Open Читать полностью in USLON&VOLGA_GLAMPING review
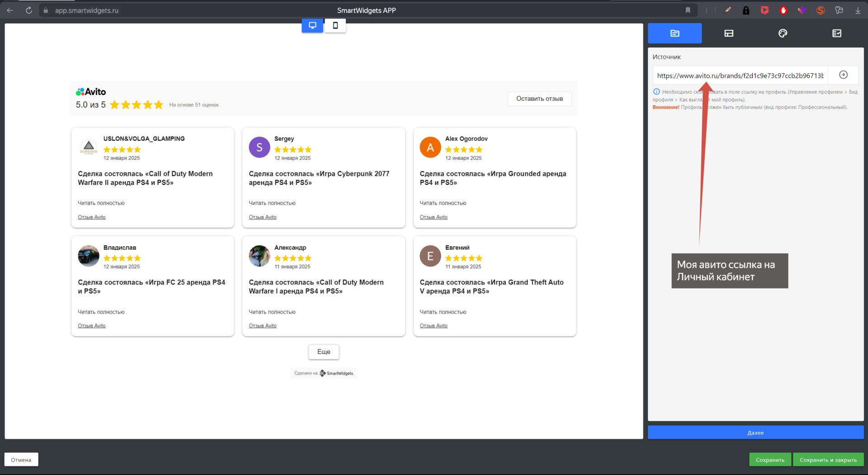 click(101, 203)
